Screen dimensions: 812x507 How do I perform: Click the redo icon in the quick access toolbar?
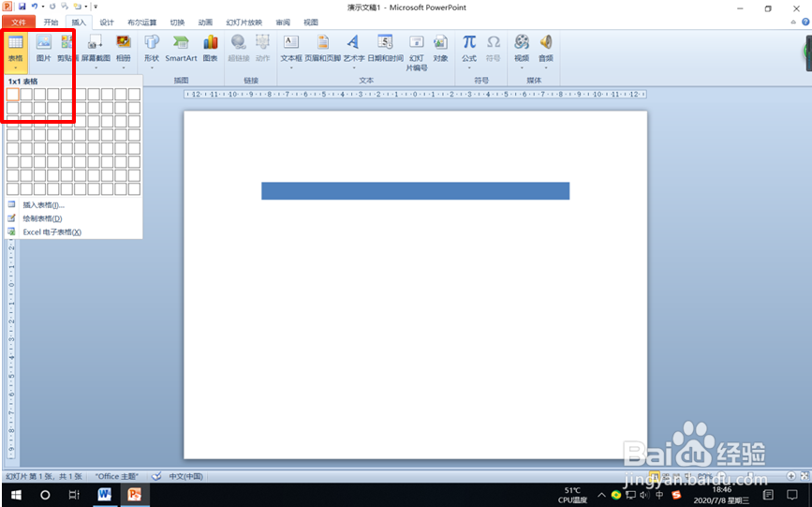pos(52,7)
